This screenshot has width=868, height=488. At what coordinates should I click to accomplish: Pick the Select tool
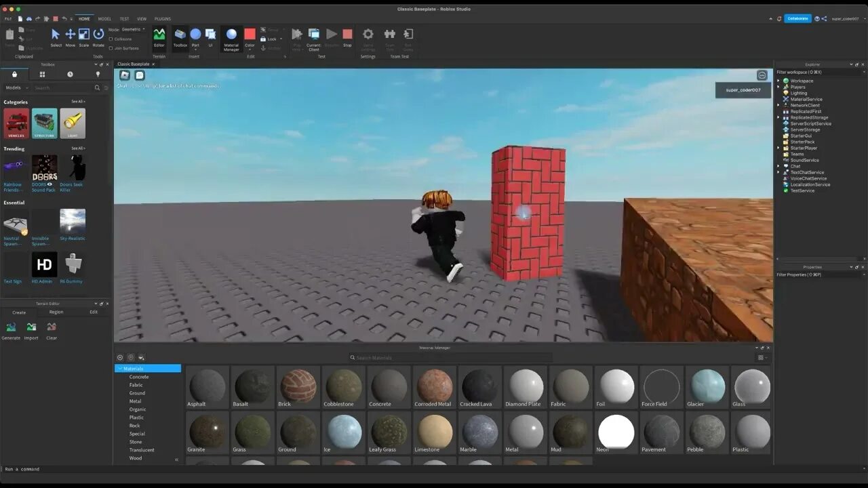click(x=56, y=37)
